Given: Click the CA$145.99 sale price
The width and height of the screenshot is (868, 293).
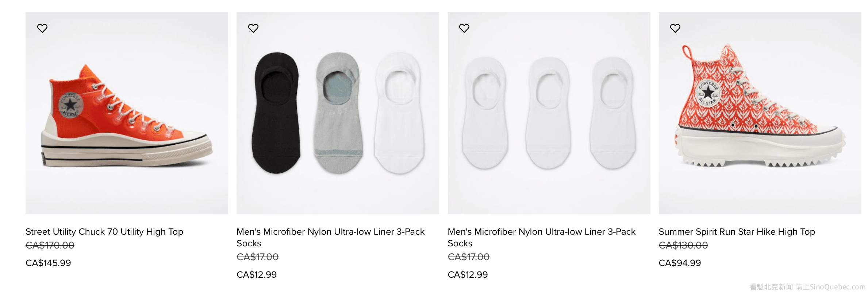Looking at the screenshot, I should coord(48,263).
